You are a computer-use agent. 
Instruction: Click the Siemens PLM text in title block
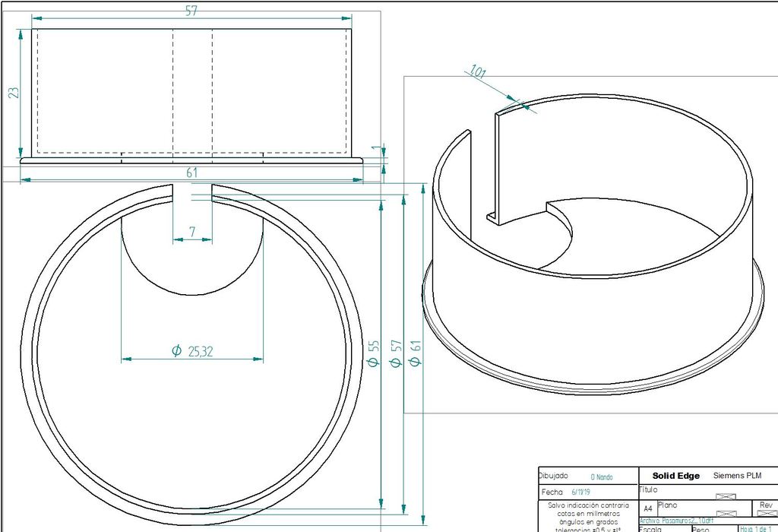(x=737, y=476)
